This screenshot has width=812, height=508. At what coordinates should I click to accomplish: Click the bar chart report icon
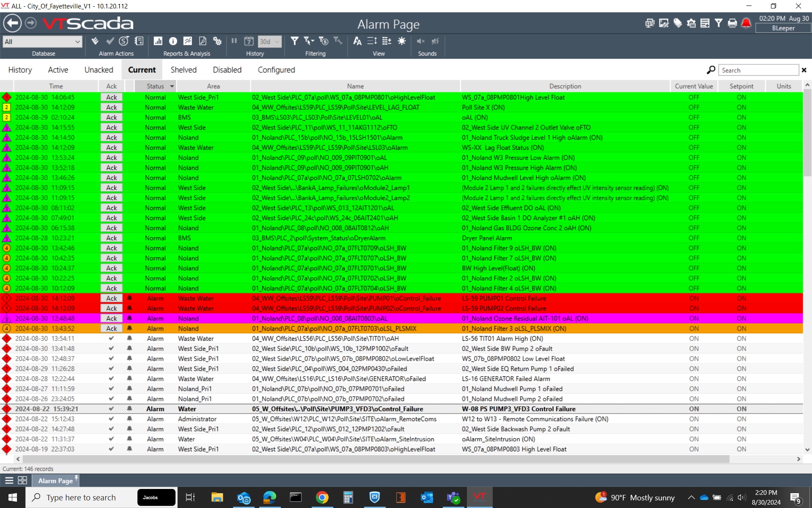(x=158, y=41)
